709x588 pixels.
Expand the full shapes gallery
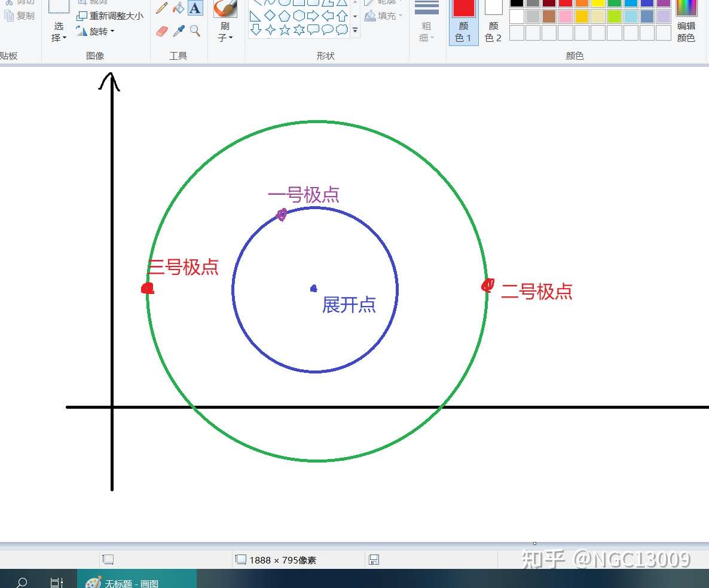pos(356,30)
